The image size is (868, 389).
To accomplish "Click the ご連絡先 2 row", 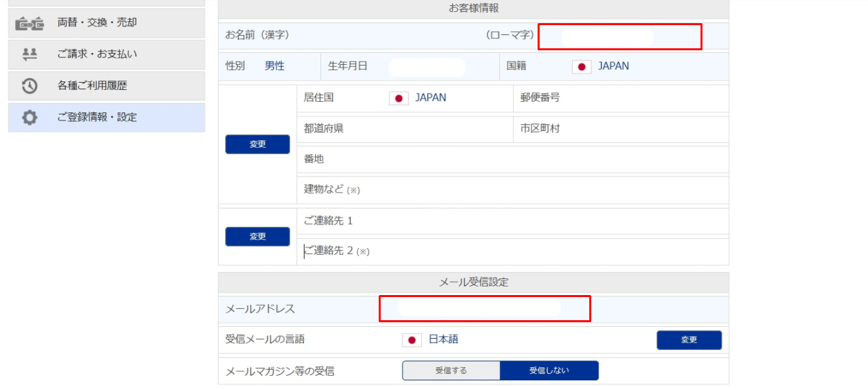I will [512, 251].
